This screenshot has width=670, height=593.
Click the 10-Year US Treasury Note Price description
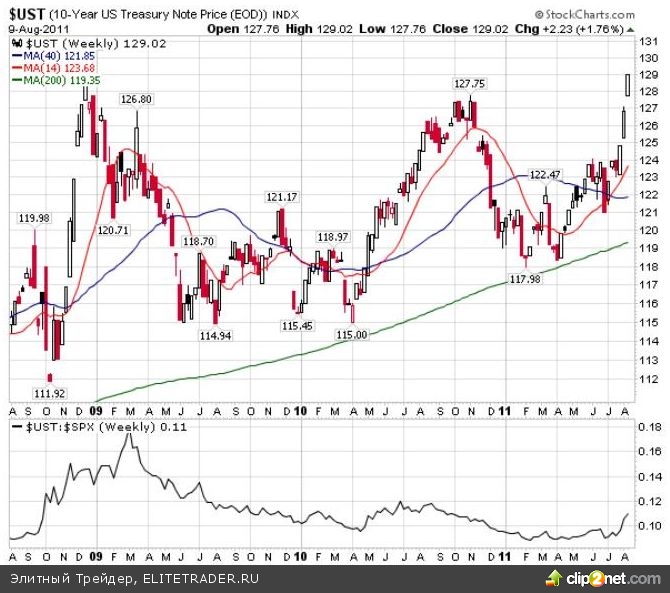click(158, 15)
